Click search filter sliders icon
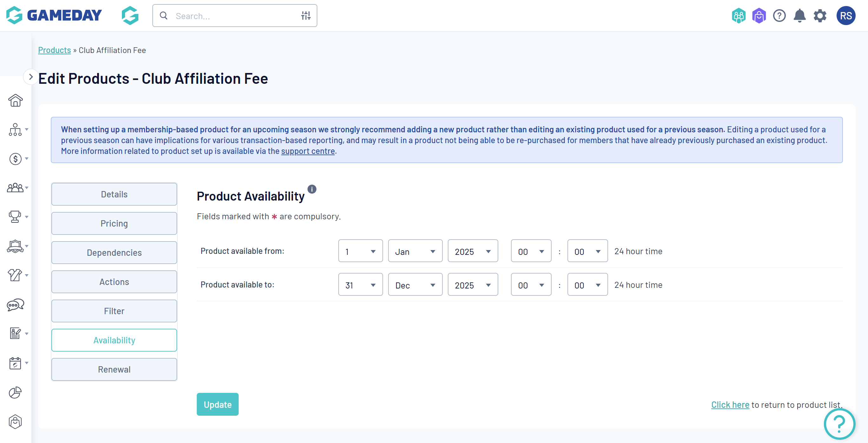Screen dimensions: 868x443 (x=306, y=16)
